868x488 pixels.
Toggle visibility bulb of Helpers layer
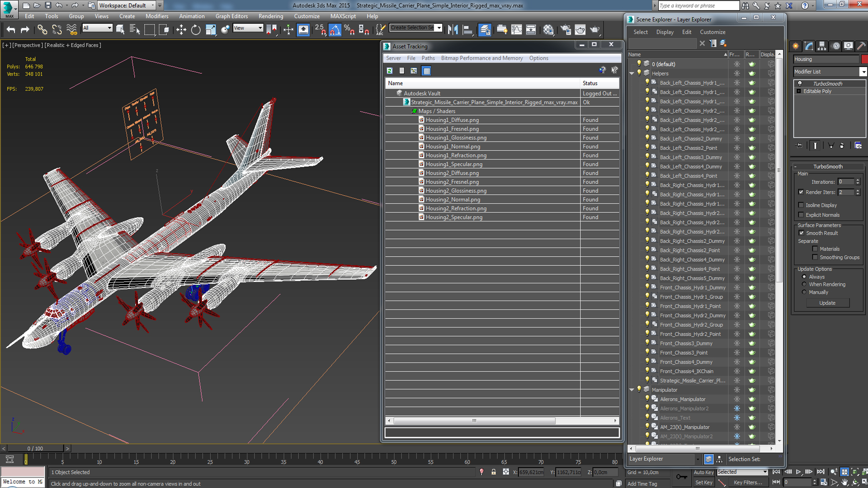(639, 73)
